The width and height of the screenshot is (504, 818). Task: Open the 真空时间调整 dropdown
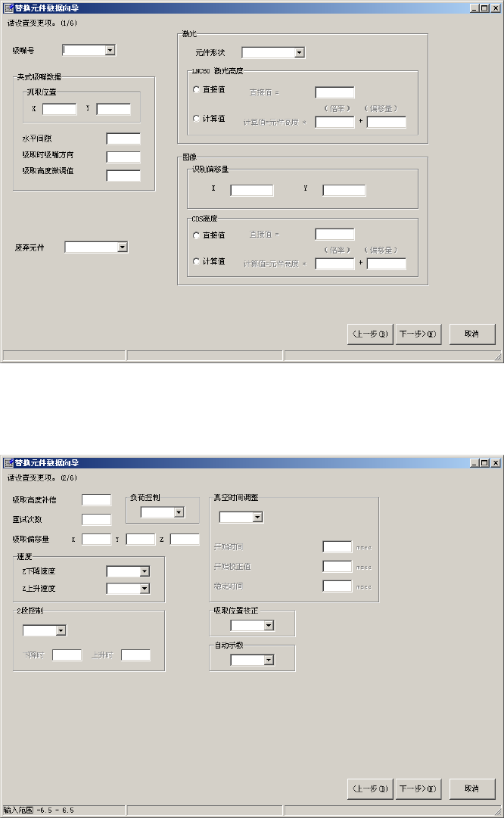click(257, 517)
